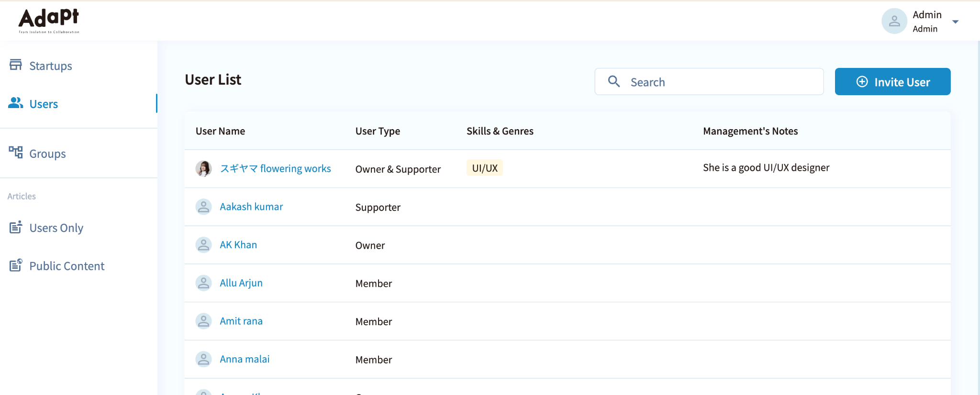Expand the Admin account dropdown arrow
The height and width of the screenshot is (395, 980).
pyautogui.click(x=955, y=22)
